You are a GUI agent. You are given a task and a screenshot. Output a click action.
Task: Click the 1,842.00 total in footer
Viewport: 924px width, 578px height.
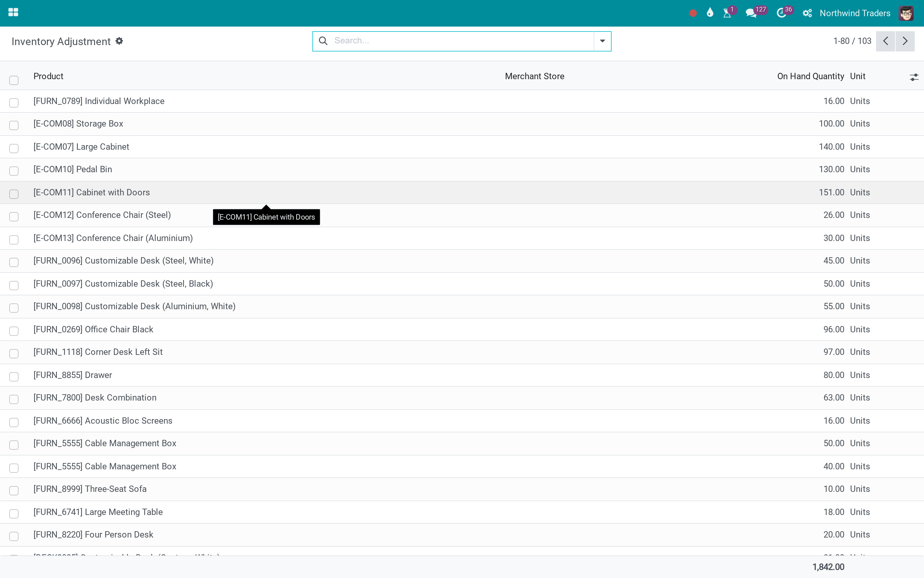coord(828,567)
